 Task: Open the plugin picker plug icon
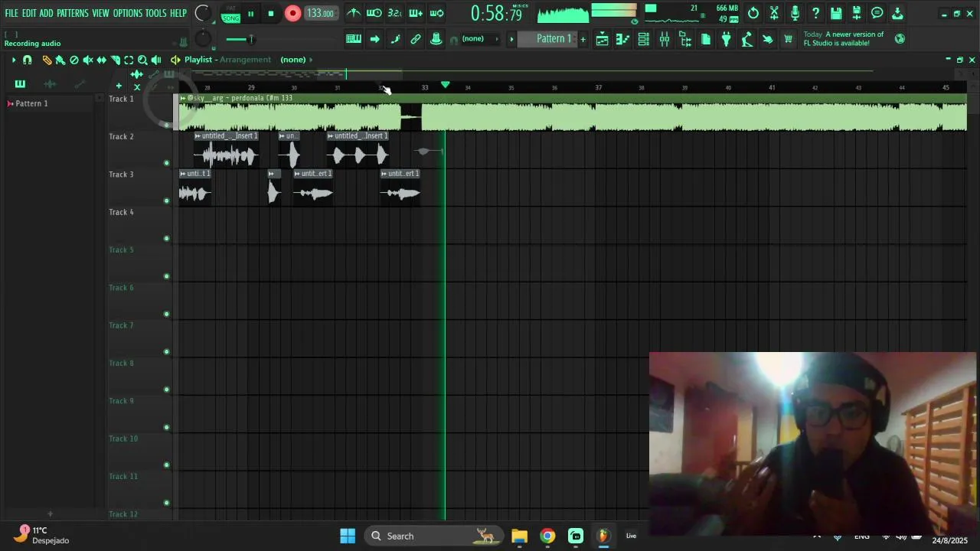(x=727, y=40)
